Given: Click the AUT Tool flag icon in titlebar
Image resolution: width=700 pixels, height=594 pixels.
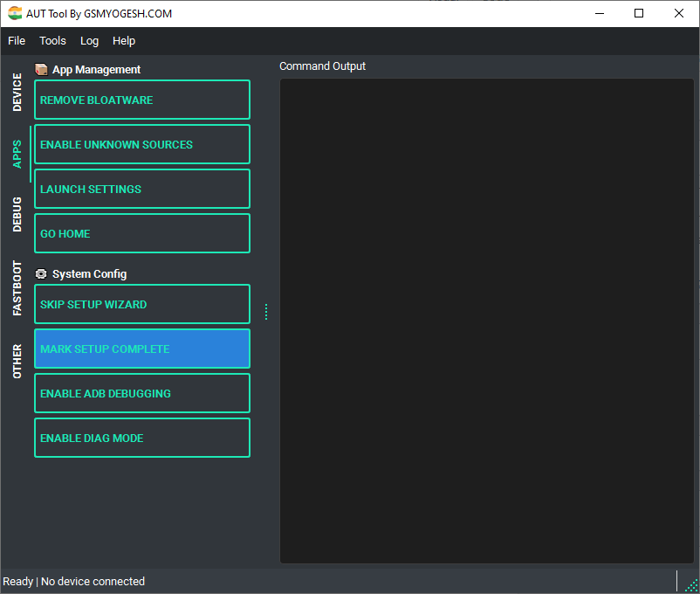Looking at the screenshot, I should coord(15,13).
